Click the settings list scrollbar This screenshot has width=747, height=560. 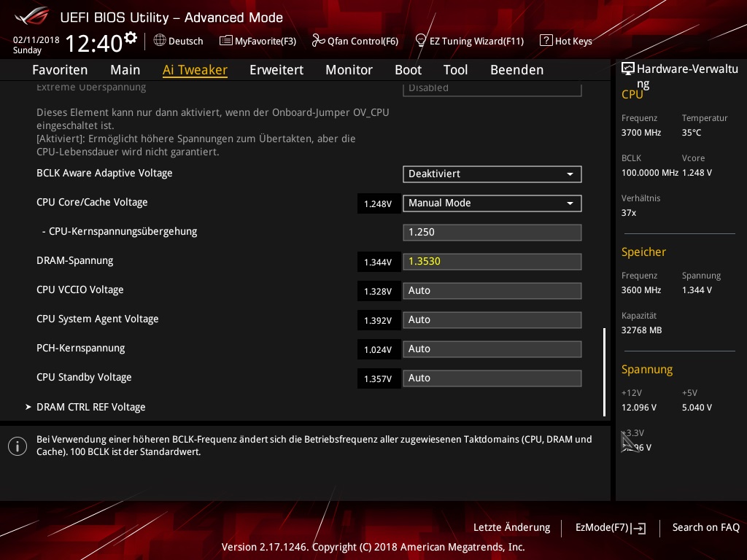tap(604, 371)
